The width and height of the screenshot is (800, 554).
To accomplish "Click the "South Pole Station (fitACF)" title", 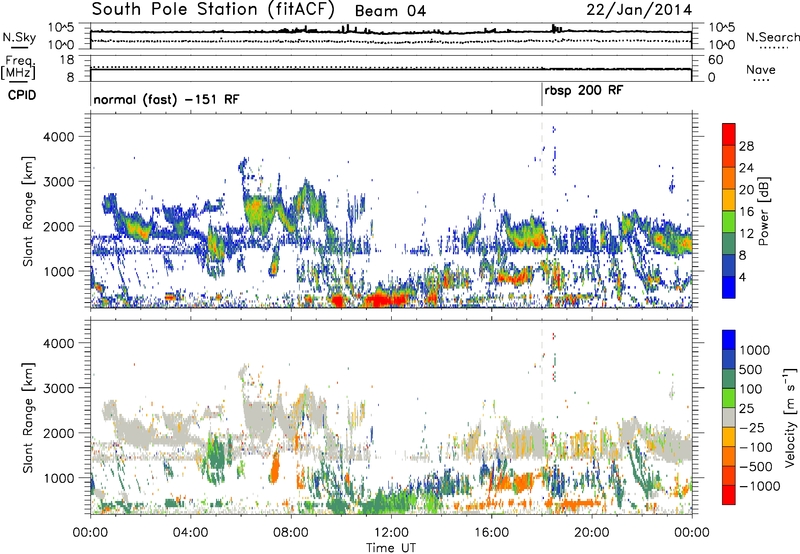I will point(213,10).
